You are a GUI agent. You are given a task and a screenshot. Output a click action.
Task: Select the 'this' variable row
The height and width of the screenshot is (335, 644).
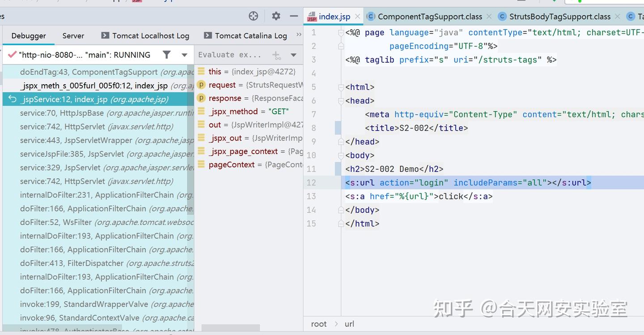point(250,72)
